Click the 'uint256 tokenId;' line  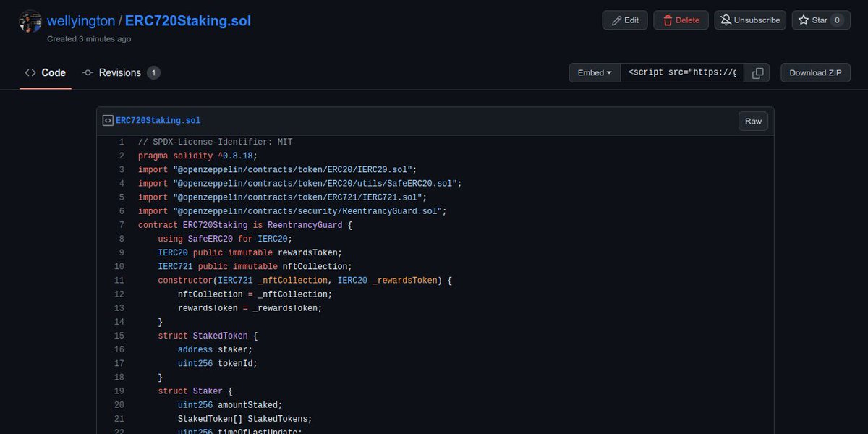(218, 363)
